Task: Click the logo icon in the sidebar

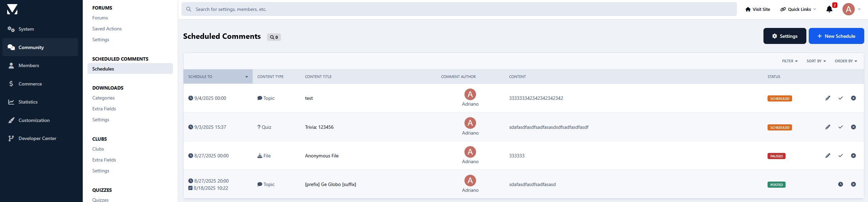Action: [12, 9]
